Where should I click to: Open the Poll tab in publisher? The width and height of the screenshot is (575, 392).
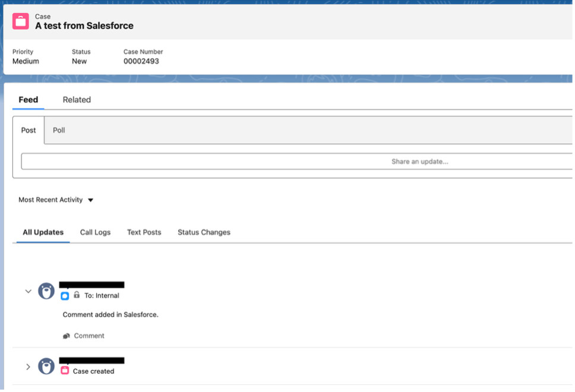pos(59,130)
